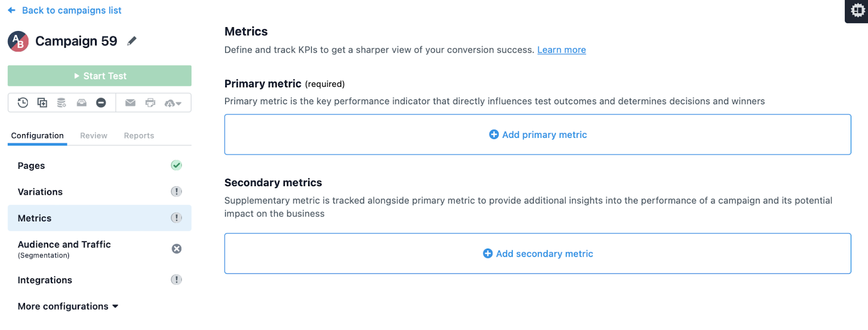Open the cloud download dropdown
Screen dimensions: 868x330
173,103
